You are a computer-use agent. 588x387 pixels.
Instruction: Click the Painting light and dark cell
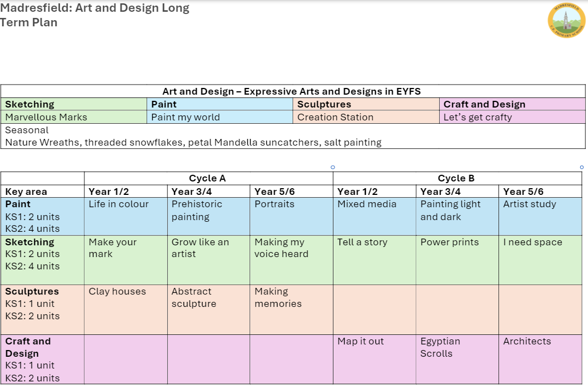pos(450,211)
